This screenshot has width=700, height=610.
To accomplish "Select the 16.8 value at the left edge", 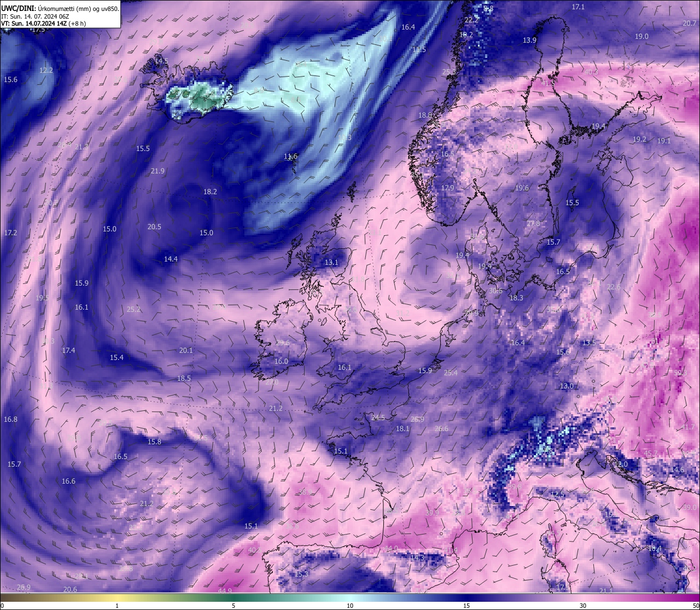I will point(10,419).
